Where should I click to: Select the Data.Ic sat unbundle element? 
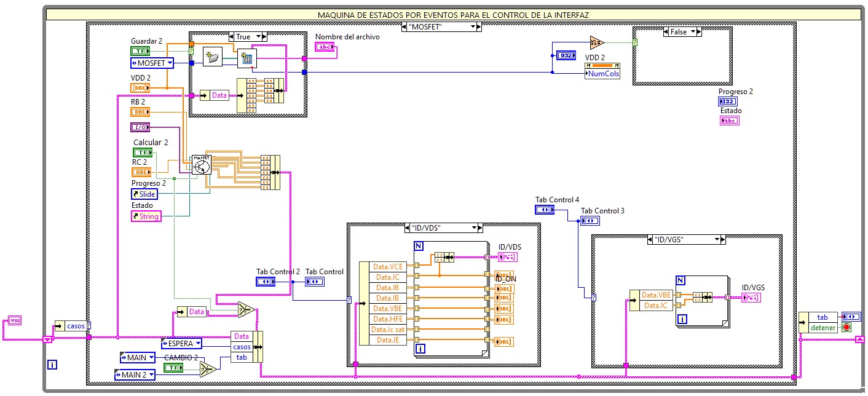pyautogui.click(x=389, y=329)
